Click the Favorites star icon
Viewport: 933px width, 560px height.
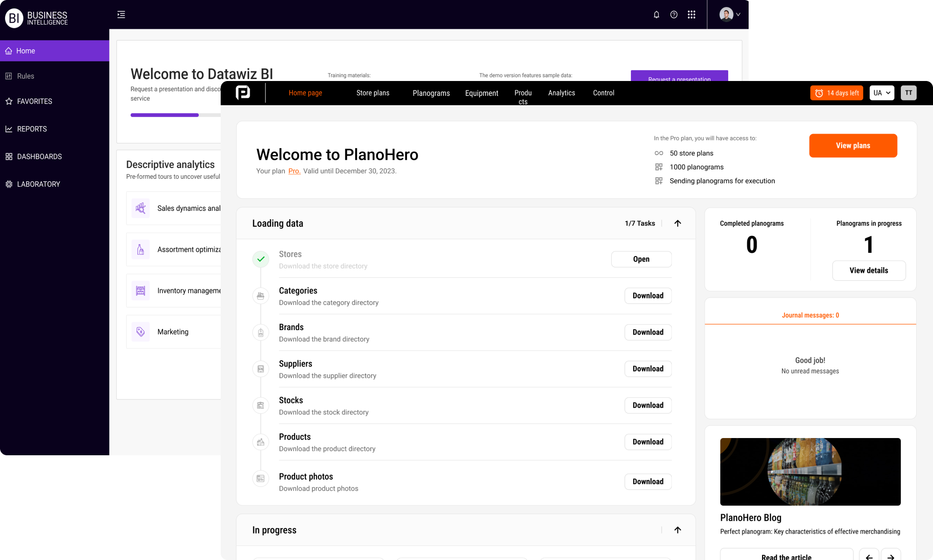click(8, 101)
